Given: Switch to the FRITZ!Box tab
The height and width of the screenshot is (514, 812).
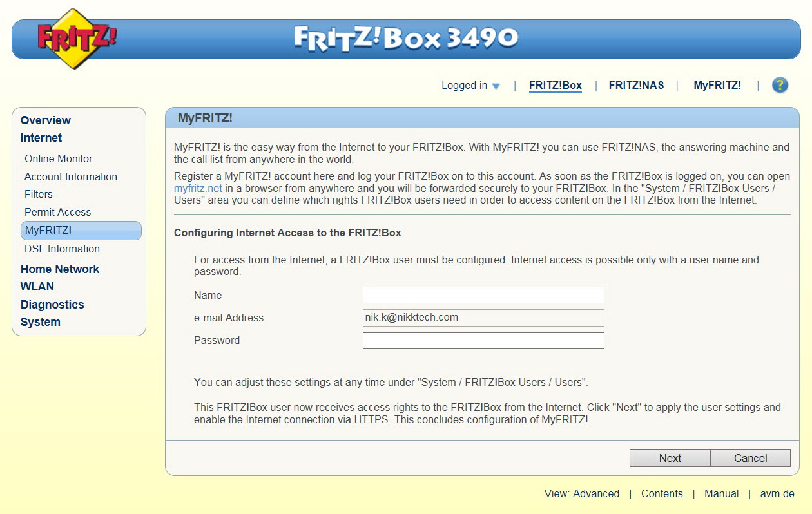Looking at the screenshot, I should coord(555,85).
